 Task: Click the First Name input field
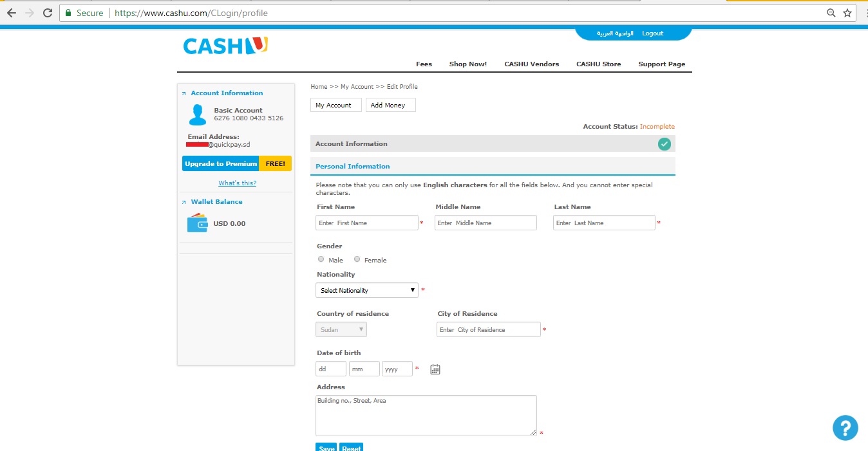(367, 223)
